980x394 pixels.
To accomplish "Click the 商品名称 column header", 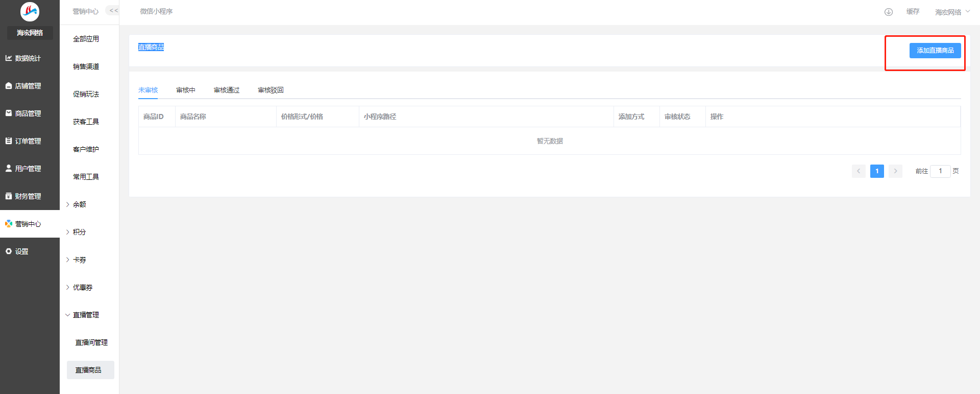I will 226,117.
